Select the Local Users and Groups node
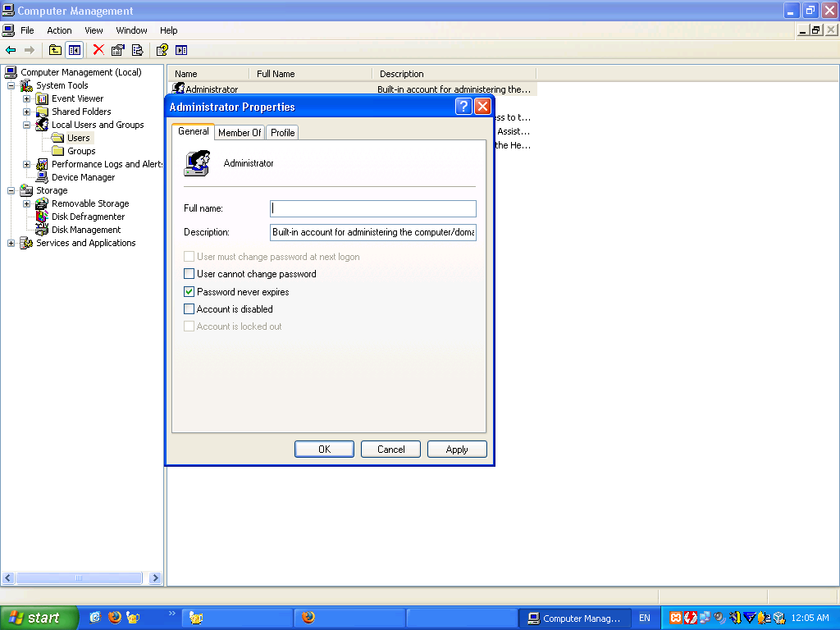The image size is (840, 630). [x=98, y=125]
